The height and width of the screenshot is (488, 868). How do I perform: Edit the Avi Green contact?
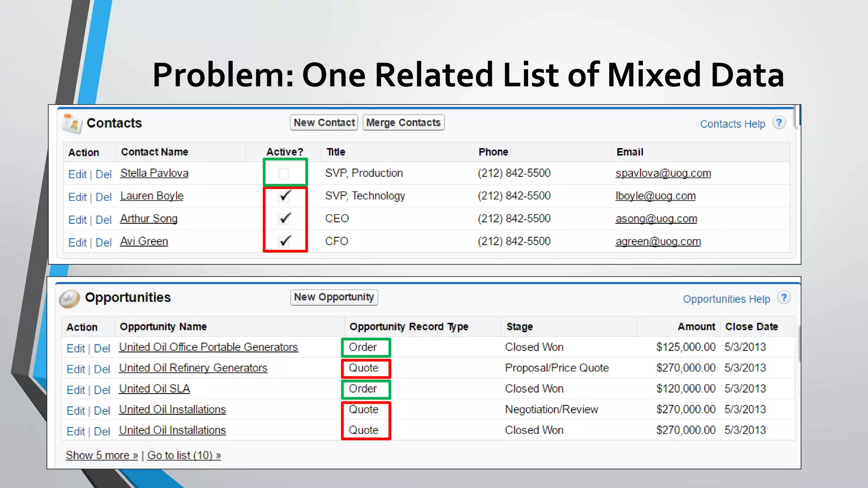pyautogui.click(x=78, y=243)
